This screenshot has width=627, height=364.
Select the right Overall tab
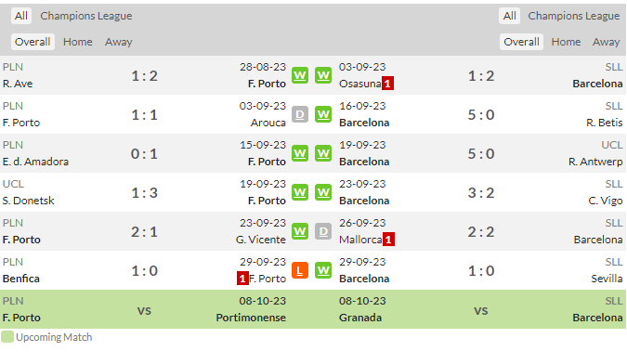(x=521, y=42)
